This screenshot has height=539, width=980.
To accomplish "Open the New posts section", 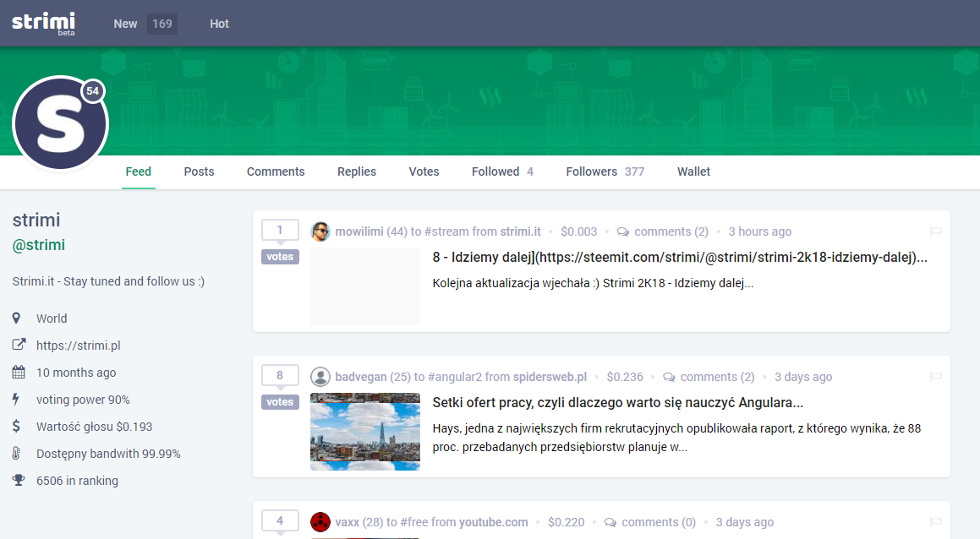I will tap(125, 24).
